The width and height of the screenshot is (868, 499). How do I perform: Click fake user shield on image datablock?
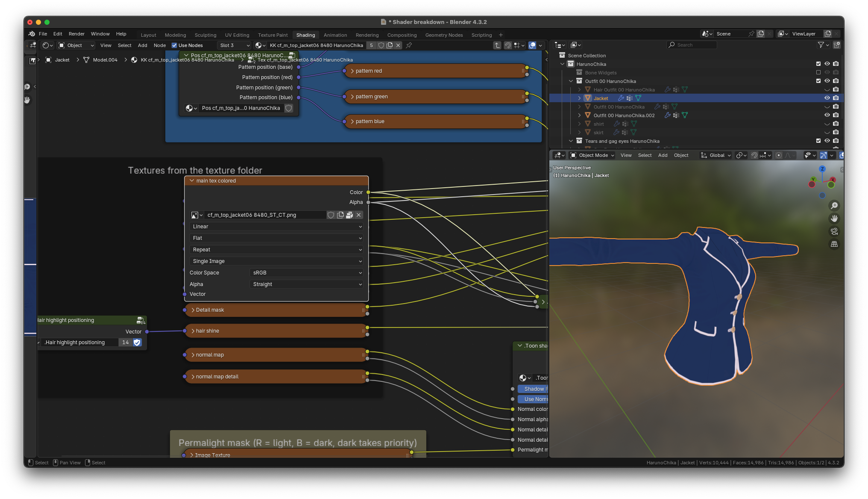pyautogui.click(x=331, y=215)
